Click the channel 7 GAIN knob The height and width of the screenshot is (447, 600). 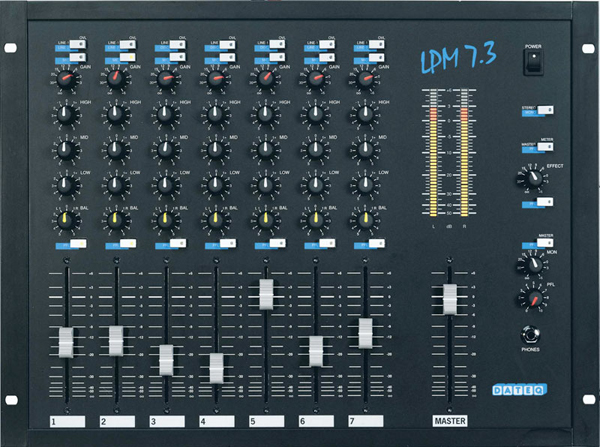click(x=365, y=79)
